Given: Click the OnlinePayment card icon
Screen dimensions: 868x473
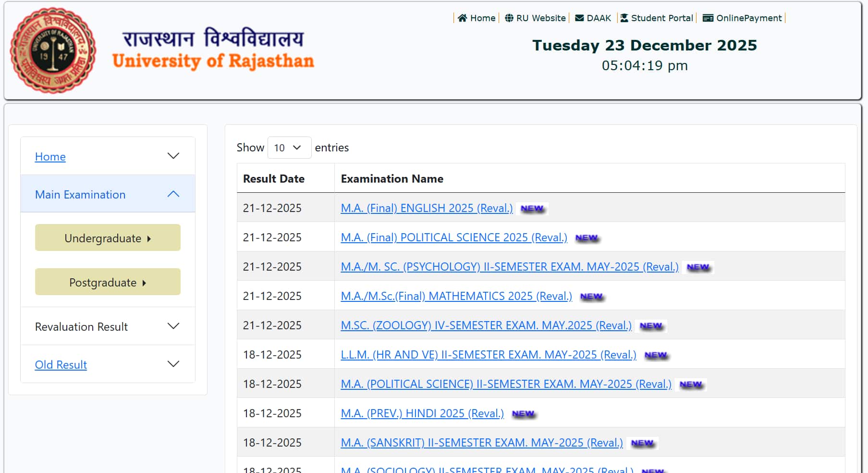Looking at the screenshot, I should [x=708, y=18].
